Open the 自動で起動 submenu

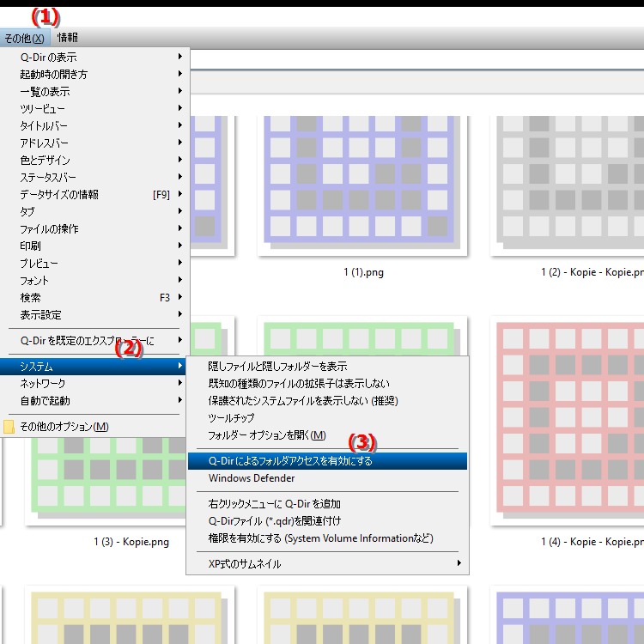[94, 400]
